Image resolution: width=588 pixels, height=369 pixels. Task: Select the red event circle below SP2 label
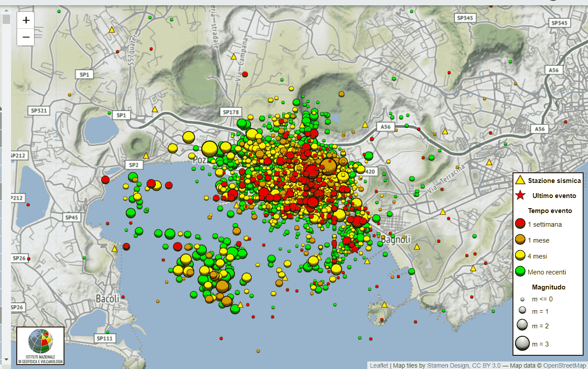click(x=105, y=179)
